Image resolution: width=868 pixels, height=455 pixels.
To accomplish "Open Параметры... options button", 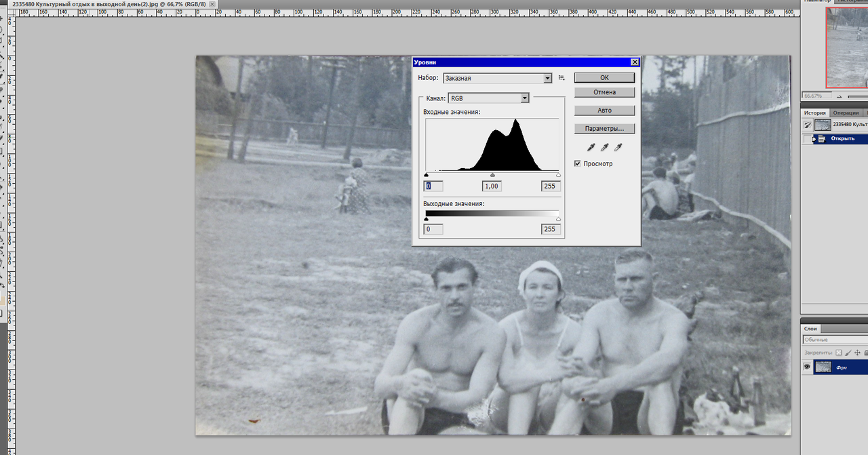I will pyautogui.click(x=604, y=129).
